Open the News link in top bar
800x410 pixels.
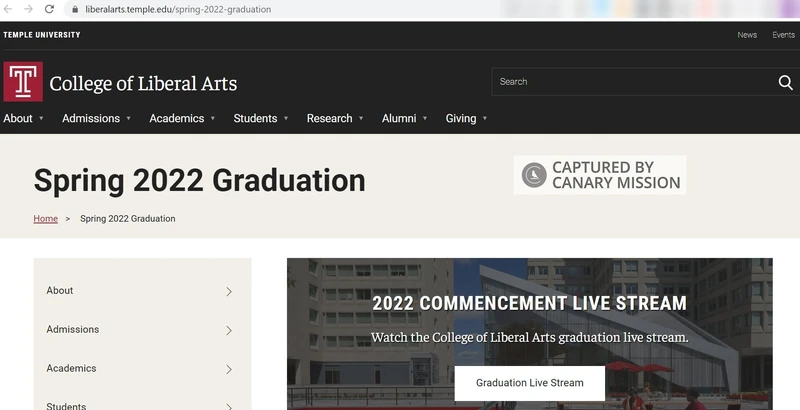[747, 35]
